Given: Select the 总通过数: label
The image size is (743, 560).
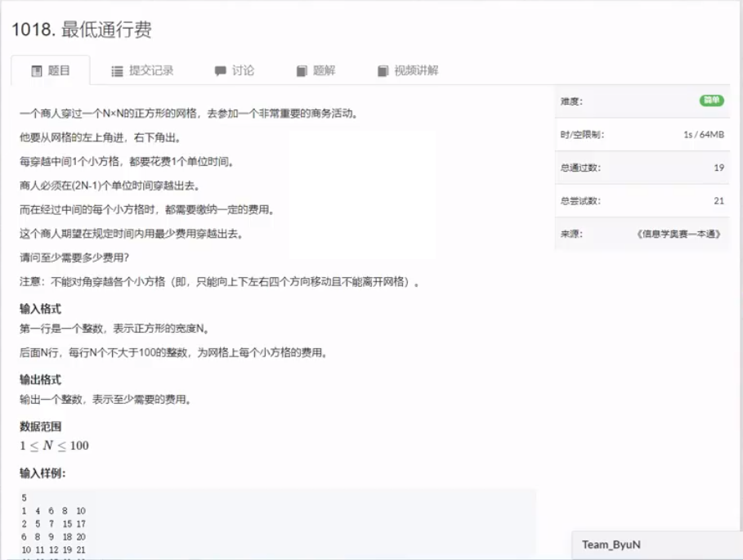Looking at the screenshot, I should pos(580,168).
